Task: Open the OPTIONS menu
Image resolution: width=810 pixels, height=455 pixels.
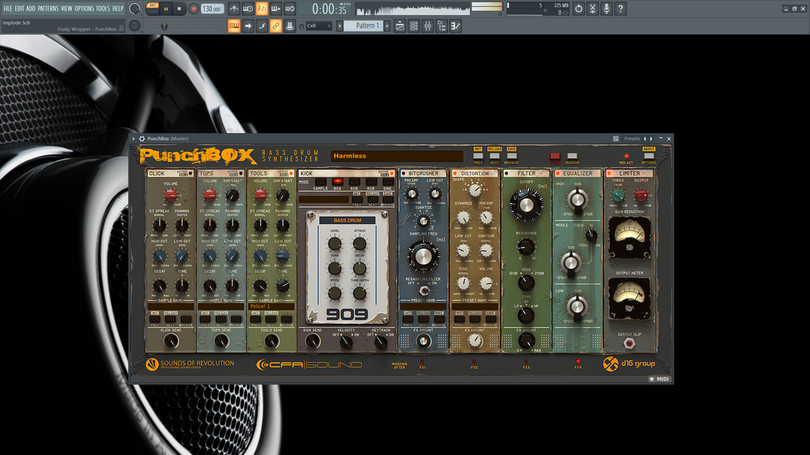Action: click(x=84, y=9)
